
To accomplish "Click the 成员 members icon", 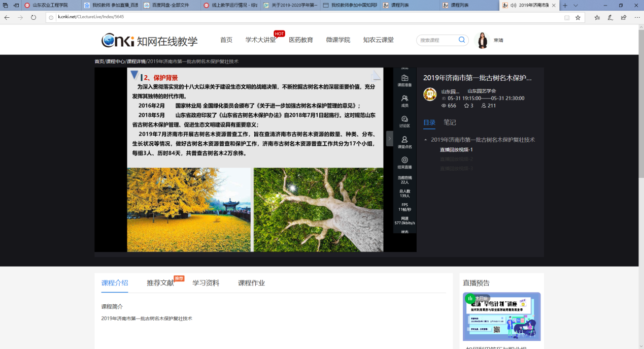I will [x=404, y=99].
